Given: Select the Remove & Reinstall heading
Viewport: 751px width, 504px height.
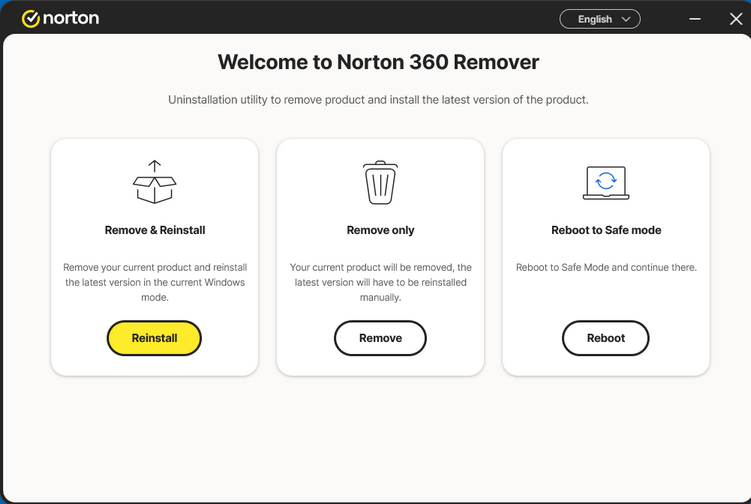Looking at the screenshot, I should pos(155,230).
